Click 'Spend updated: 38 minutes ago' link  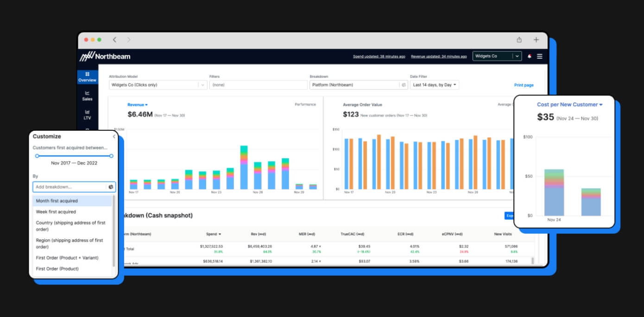point(379,57)
